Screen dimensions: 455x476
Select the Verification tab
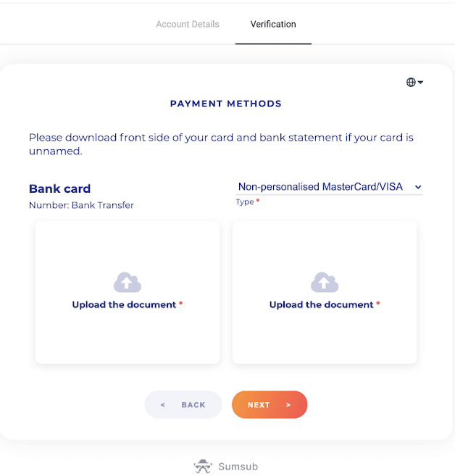pos(273,24)
